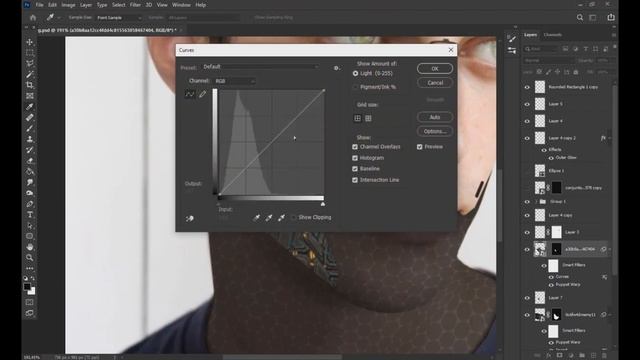Image resolution: width=640 pixels, height=360 pixels.
Task: Open the Curves Preset dropdown
Action: [x=260, y=67]
